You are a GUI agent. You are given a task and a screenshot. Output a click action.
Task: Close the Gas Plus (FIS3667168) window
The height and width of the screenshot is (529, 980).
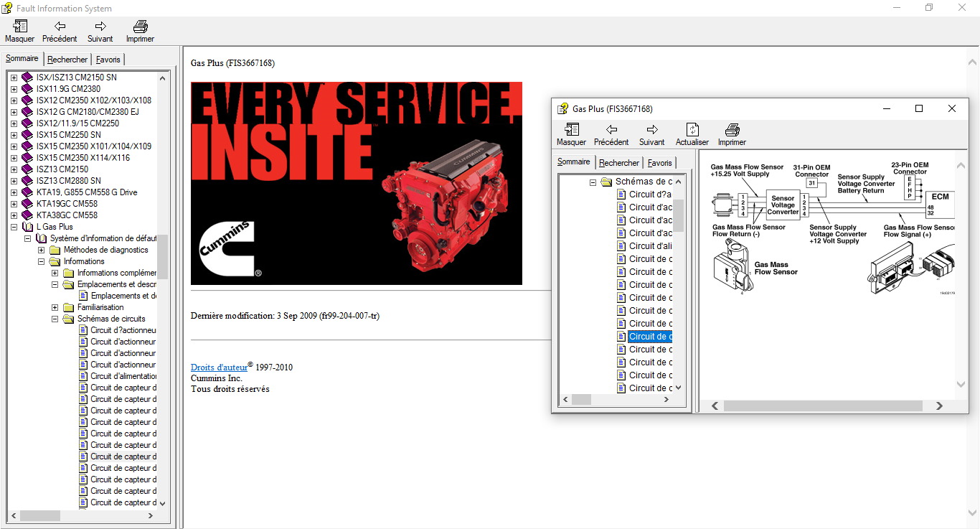(952, 108)
